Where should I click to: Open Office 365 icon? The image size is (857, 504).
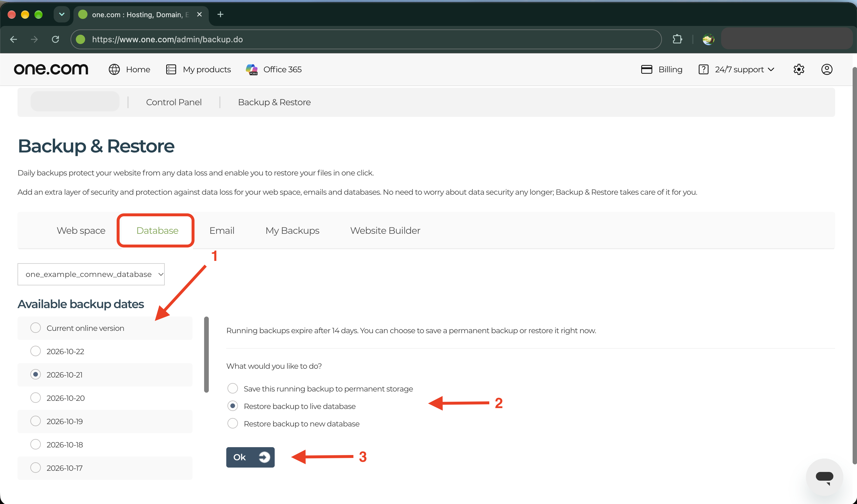click(252, 69)
